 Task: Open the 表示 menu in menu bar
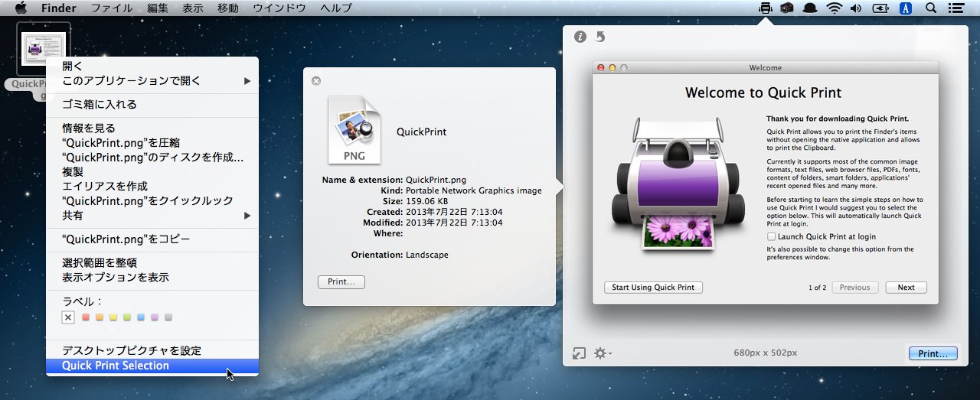(193, 8)
